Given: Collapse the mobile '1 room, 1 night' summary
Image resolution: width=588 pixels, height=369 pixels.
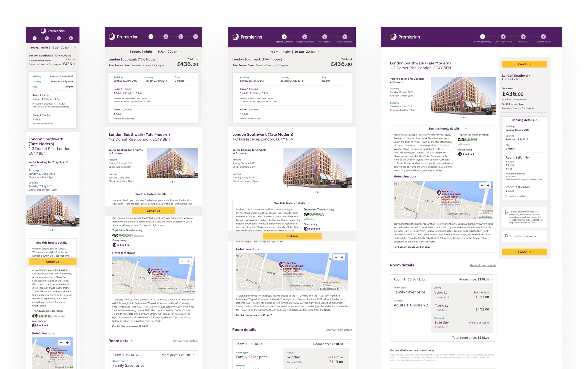Looking at the screenshot, I should 75,48.
